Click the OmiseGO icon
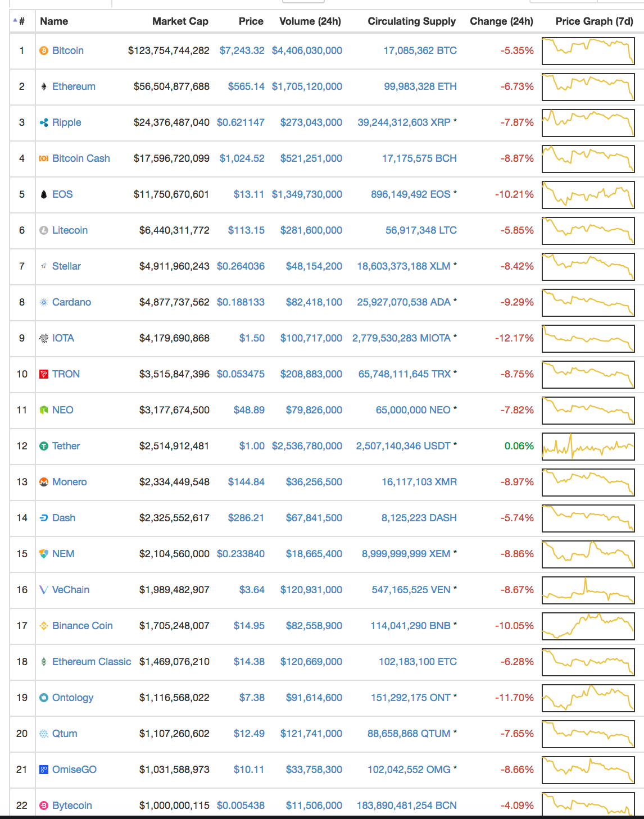644x819 pixels. pos(44,770)
